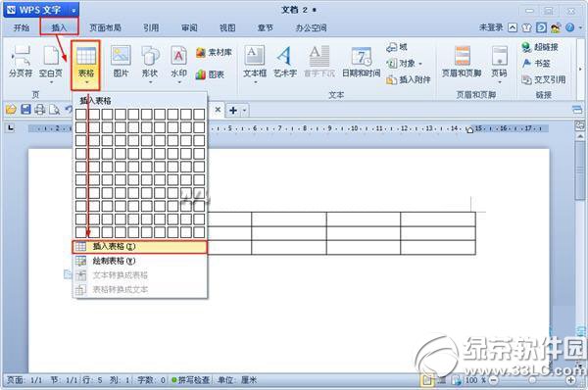Click the zoom out minus button
The width and height of the screenshot is (588, 390).
(494, 380)
